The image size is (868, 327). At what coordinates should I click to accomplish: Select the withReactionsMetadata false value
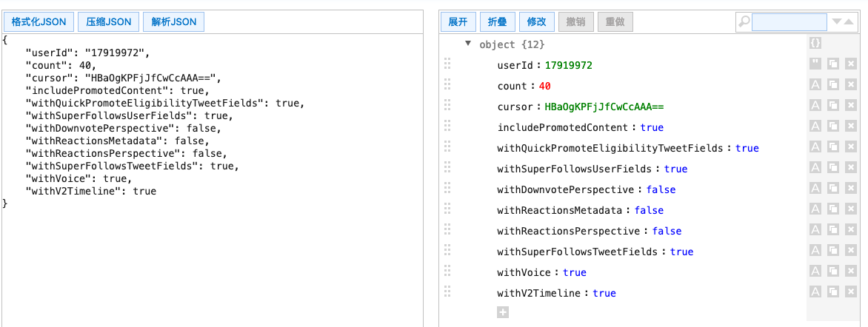tap(649, 210)
